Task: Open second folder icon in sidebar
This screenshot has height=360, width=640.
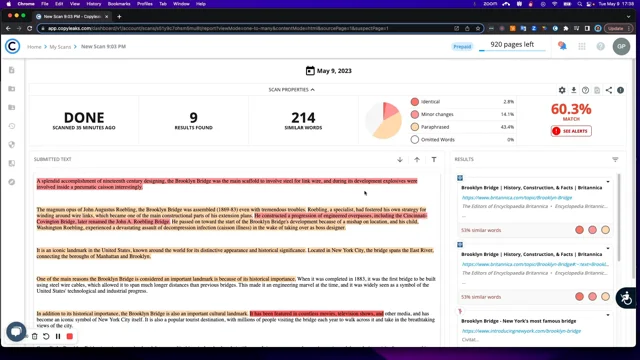Action: (x=12, y=107)
